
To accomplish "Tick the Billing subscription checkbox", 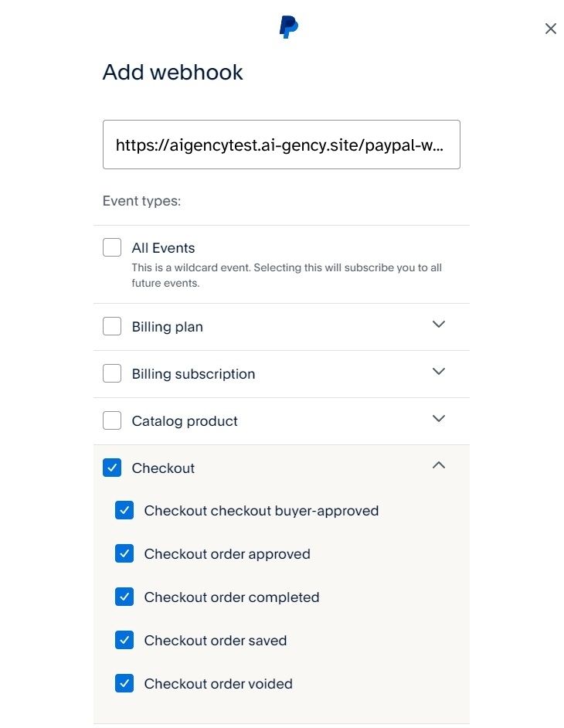I will [x=112, y=374].
